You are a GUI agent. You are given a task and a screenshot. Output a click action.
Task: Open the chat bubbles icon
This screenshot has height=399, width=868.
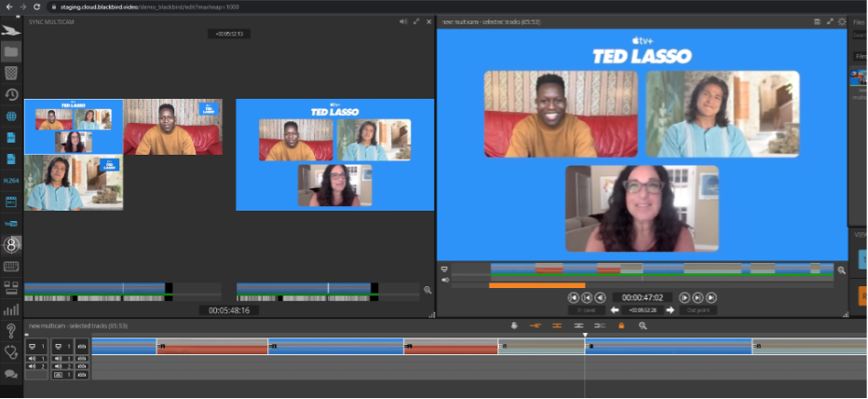coord(11,374)
